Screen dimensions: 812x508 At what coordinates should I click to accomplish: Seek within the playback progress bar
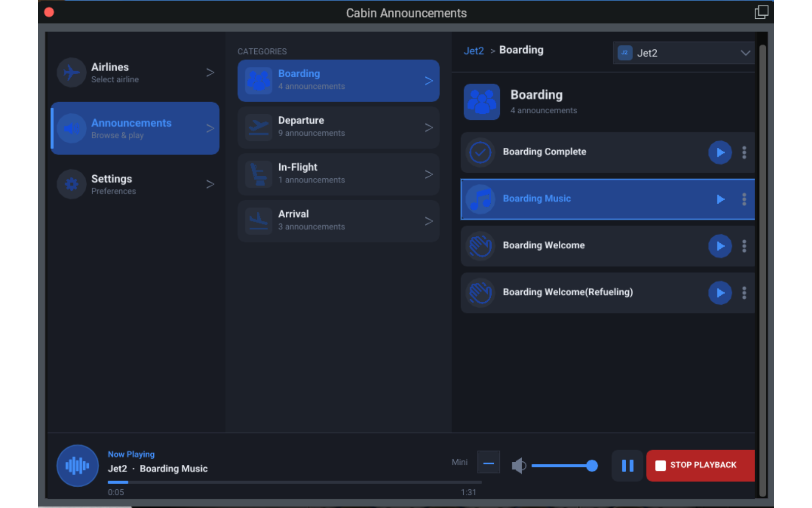pyautogui.click(x=294, y=482)
